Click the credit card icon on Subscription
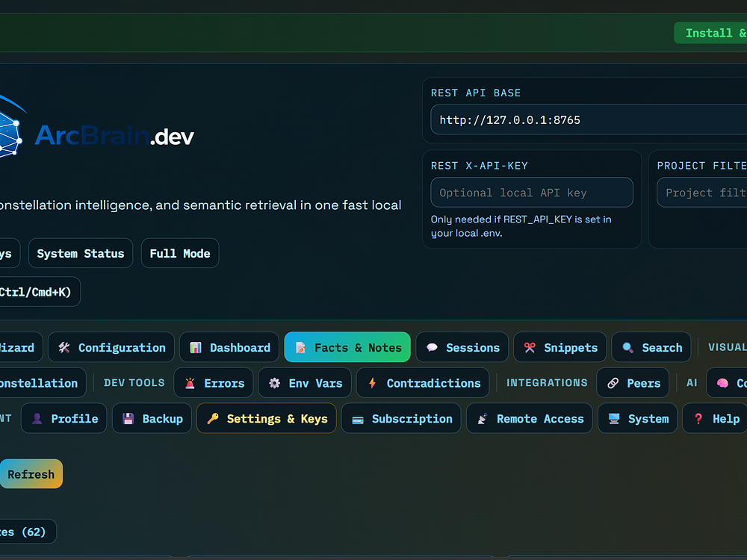The height and width of the screenshot is (560, 747). click(358, 420)
